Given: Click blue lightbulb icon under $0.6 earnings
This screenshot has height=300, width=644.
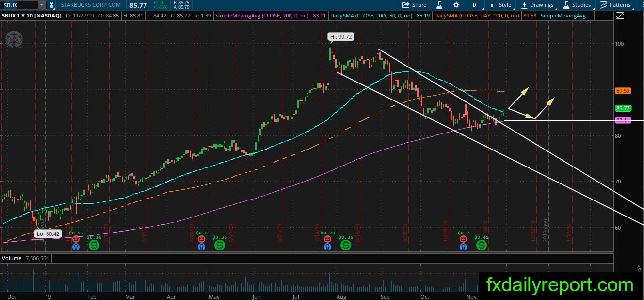Looking at the screenshot, I should pos(202,247).
